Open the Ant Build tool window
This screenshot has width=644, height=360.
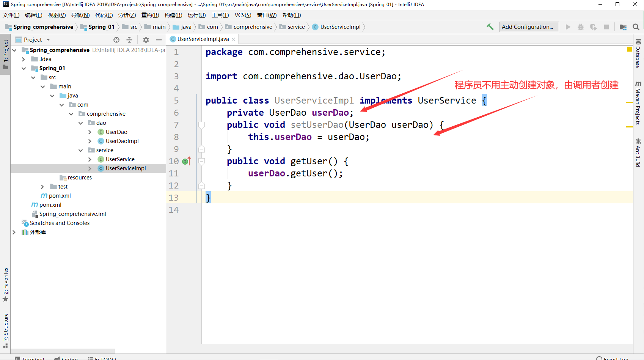tap(638, 152)
